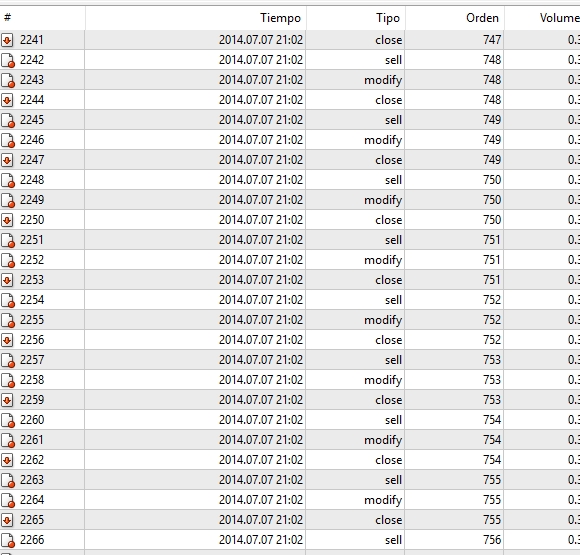Sort by the Tipo column header
Image resolution: width=580 pixels, height=555 pixels.
pyautogui.click(x=388, y=18)
